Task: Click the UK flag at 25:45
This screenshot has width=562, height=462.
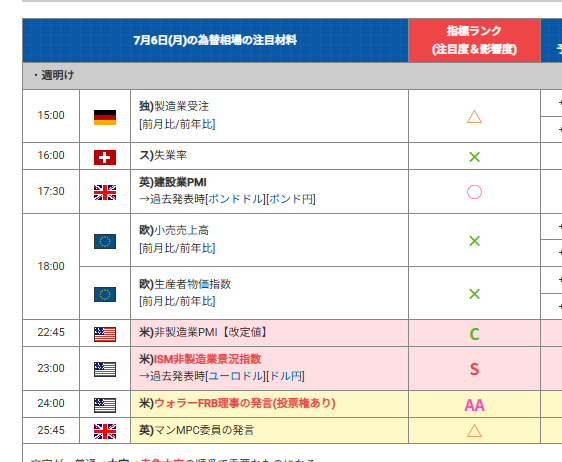Action: [105, 432]
